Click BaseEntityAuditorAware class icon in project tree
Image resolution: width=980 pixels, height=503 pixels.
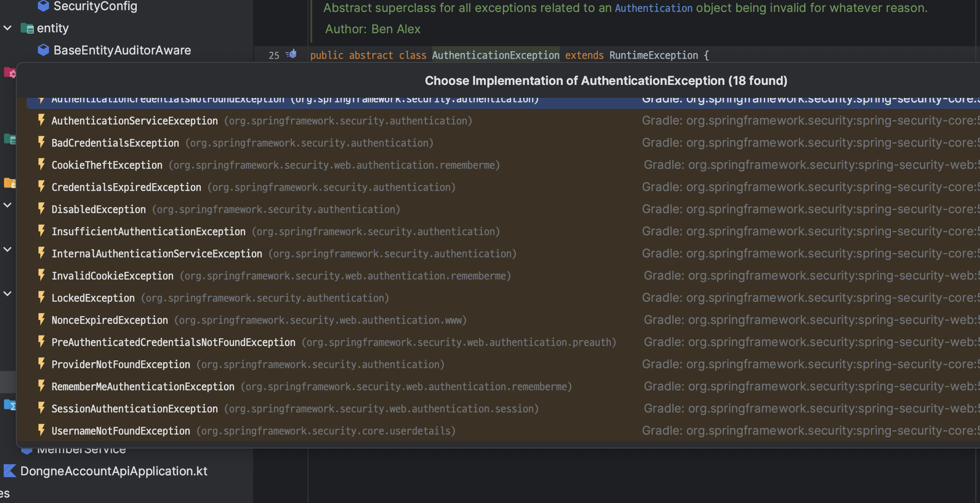coord(43,50)
